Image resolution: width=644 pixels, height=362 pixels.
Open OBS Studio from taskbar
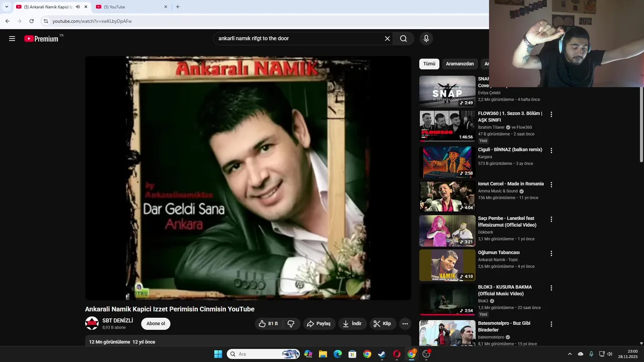(426, 354)
